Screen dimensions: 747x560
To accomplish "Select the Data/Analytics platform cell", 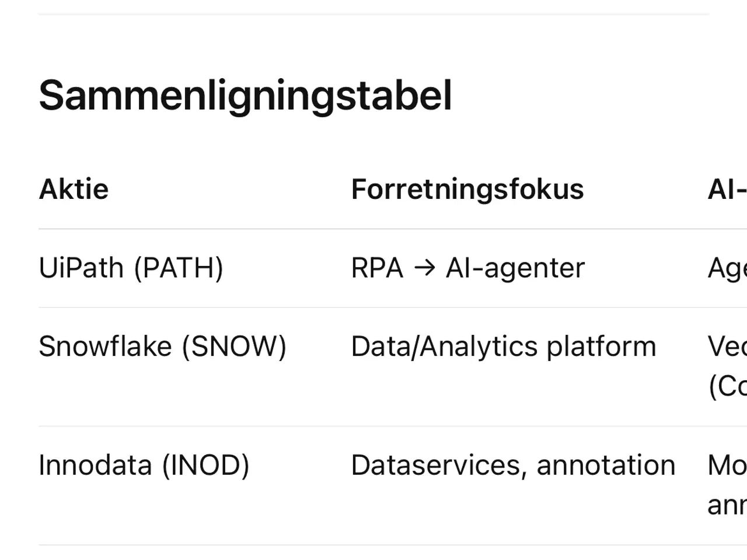I will 503,346.
